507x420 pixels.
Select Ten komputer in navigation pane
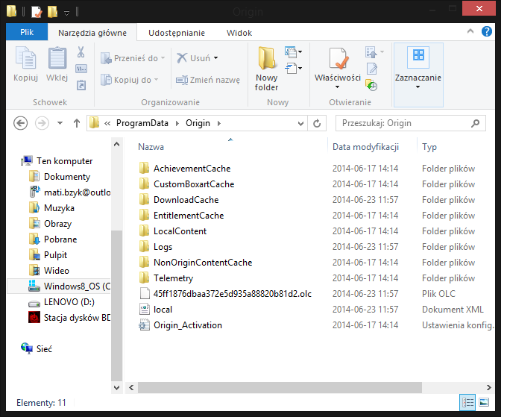point(57,161)
